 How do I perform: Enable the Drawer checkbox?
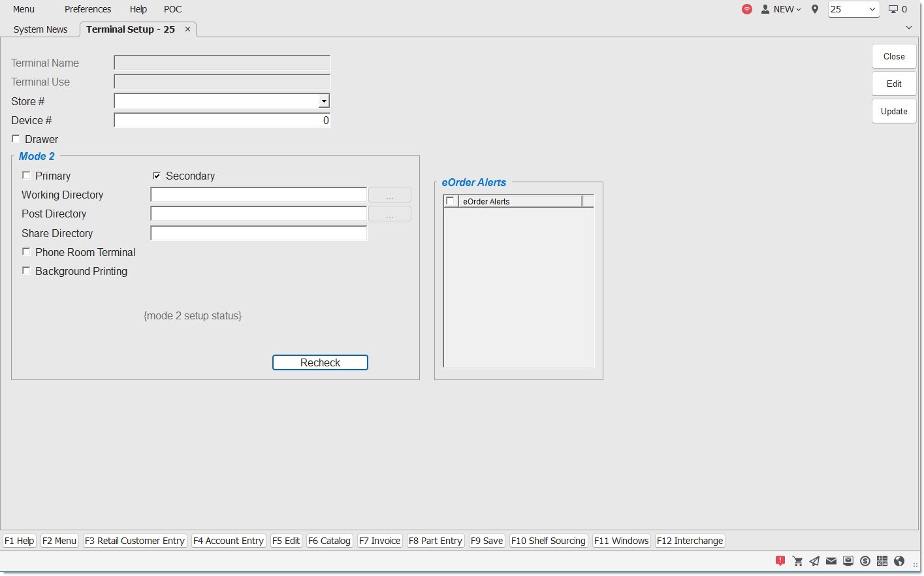tap(16, 139)
